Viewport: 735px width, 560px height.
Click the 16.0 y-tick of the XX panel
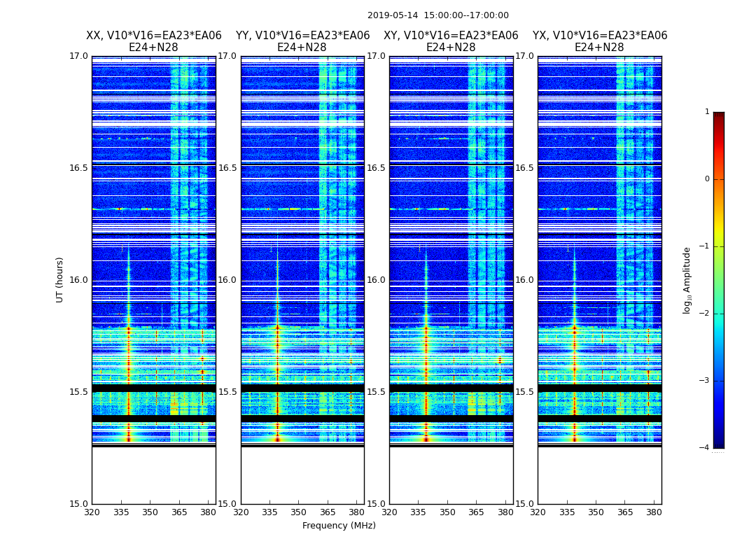coord(78,280)
